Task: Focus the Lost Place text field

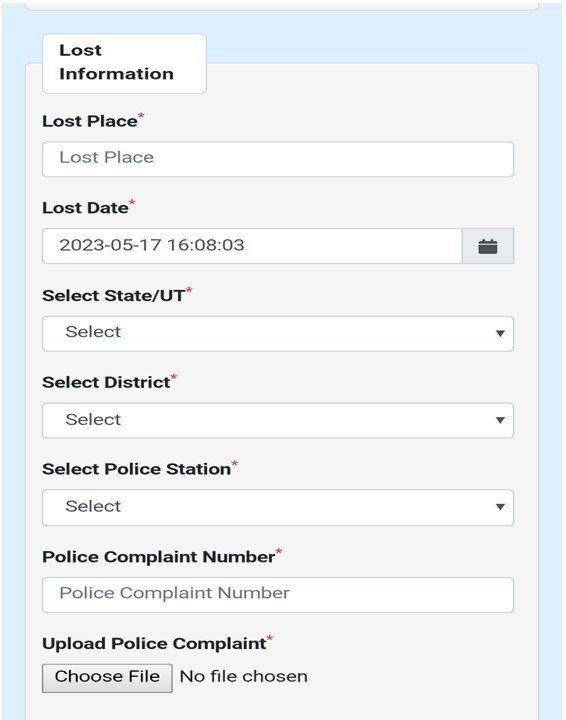Action: click(278, 159)
